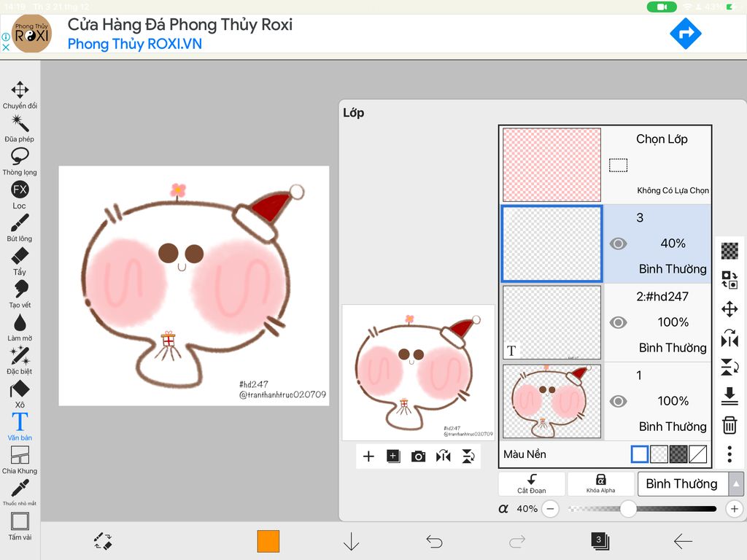Image resolution: width=747 pixels, height=560 pixels.
Task: Tap the ad info icon
Action: coord(6,36)
